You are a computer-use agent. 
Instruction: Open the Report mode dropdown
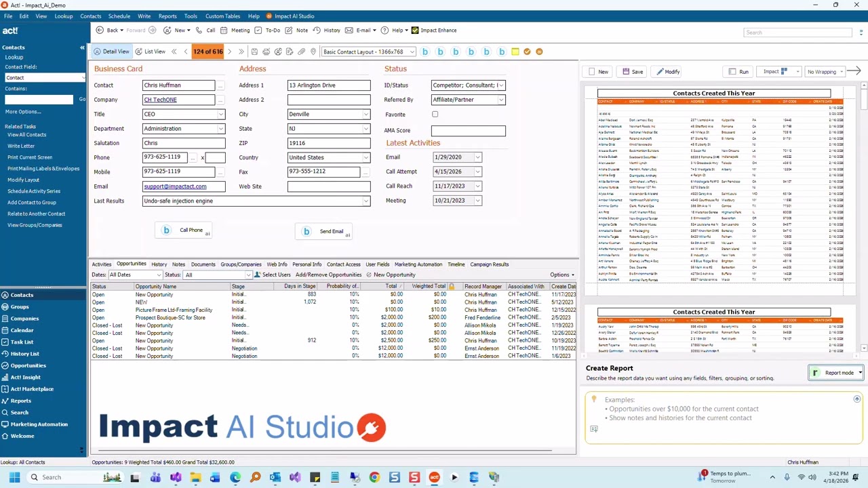click(860, 373)
